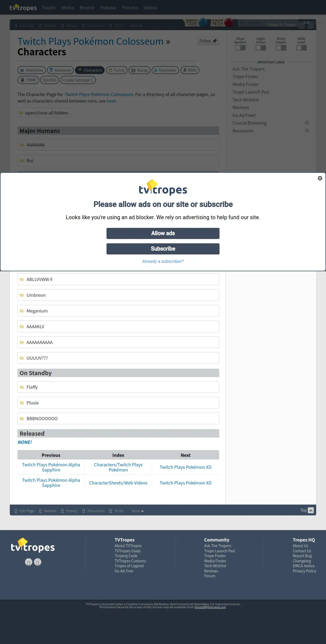Click the second social icon in footer
The width and height of the screenshot is (326, 644).
[38, 562]
